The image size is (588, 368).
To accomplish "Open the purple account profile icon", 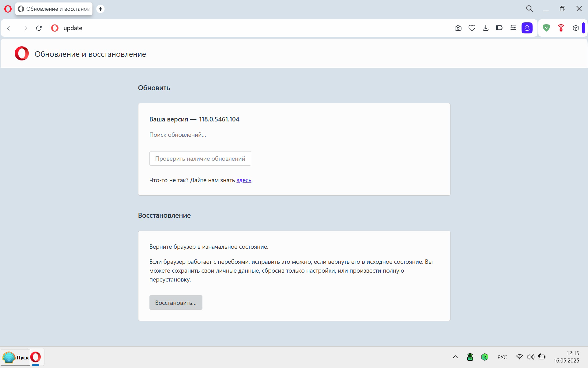I will (527, 28).
